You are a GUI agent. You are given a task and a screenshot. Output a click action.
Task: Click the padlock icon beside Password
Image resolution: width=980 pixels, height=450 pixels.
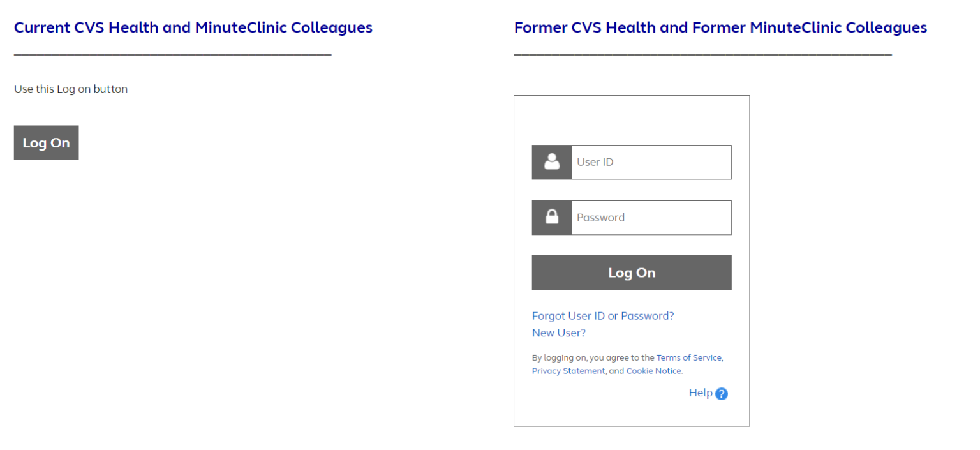click(x=552, y=218)
